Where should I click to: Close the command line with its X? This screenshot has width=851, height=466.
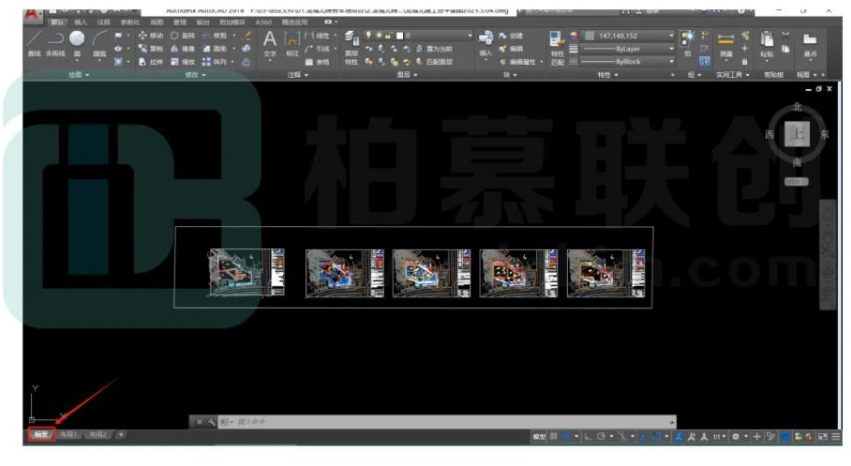coord(199,422)
